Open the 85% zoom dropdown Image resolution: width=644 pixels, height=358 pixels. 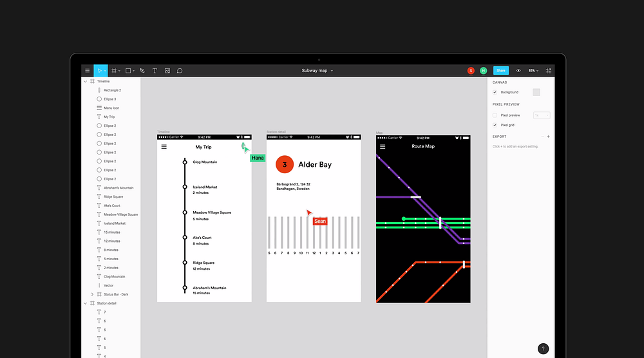pyautogui.click(x=533, y=71)
